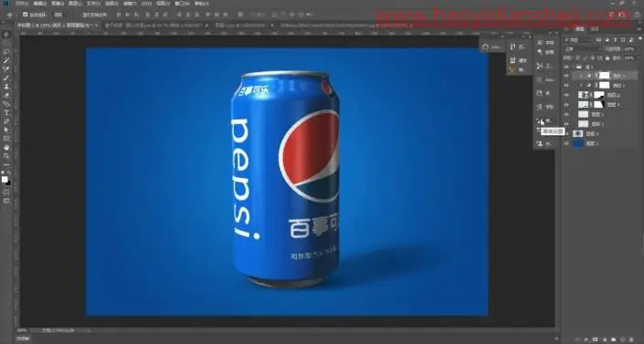Click the white foreground color swatch
The image size is (644, 344).
[5, 180]
